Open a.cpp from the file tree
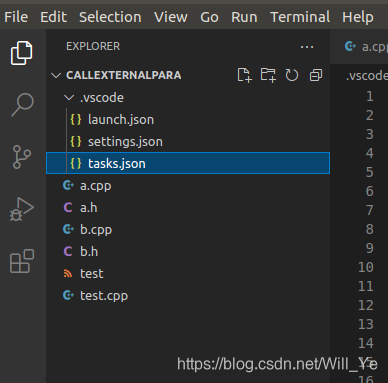The height and width of the screenshot is (383, 388). pyautogui.click(x=188, y=185)
